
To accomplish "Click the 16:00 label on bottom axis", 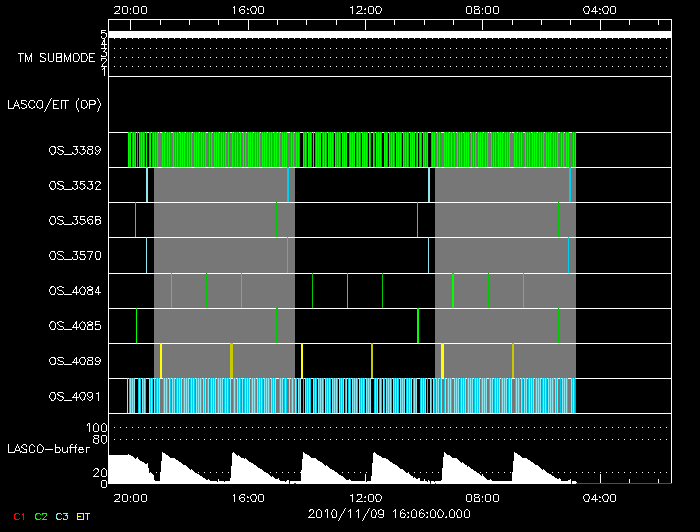I will pyautogui.click(x=248, y=498).
